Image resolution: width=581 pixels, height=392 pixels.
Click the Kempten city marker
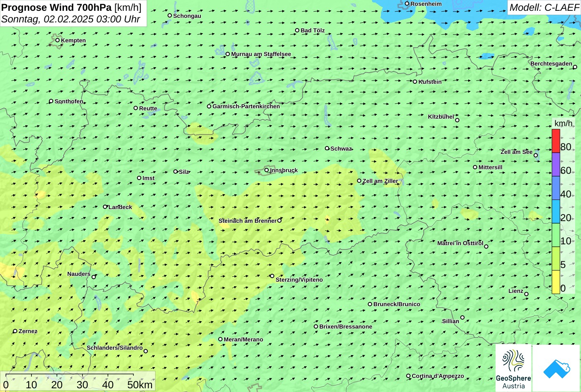click(x=57, y=40)
